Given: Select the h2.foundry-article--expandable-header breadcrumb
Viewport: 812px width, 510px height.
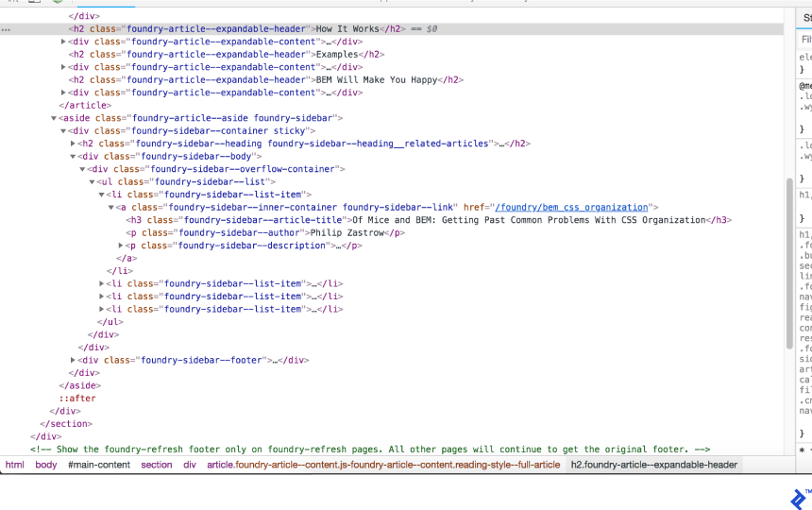Looking at the screenshot, I should tap(654, 465).
